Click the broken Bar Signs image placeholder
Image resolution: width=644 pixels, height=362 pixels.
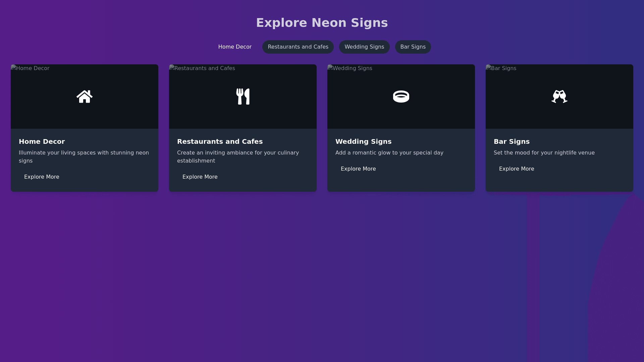(501, 68)
